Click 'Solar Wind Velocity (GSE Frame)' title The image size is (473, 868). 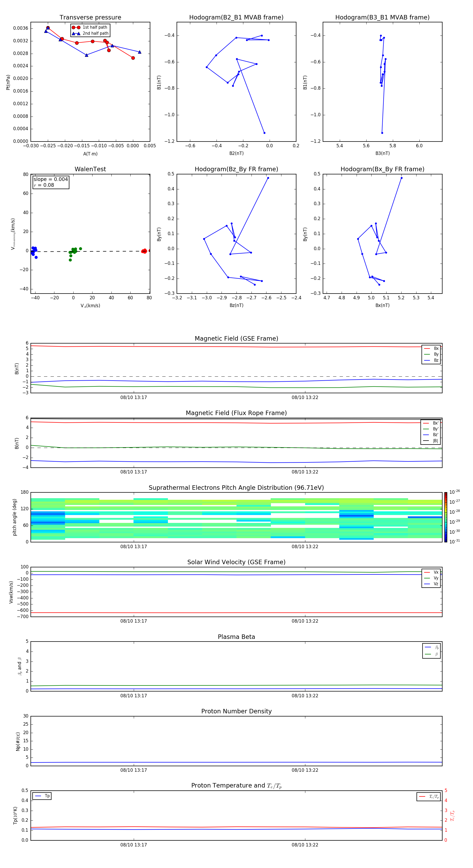(236, 562)
